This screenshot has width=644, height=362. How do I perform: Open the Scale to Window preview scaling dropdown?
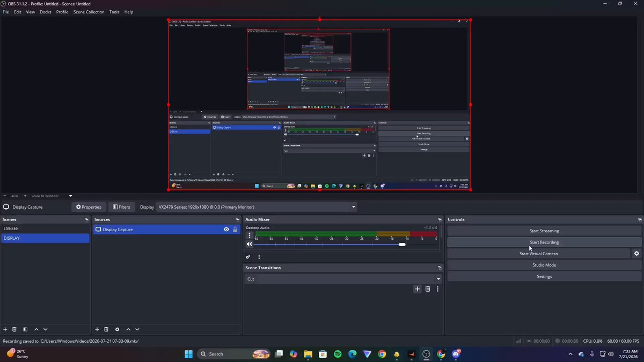52,196
